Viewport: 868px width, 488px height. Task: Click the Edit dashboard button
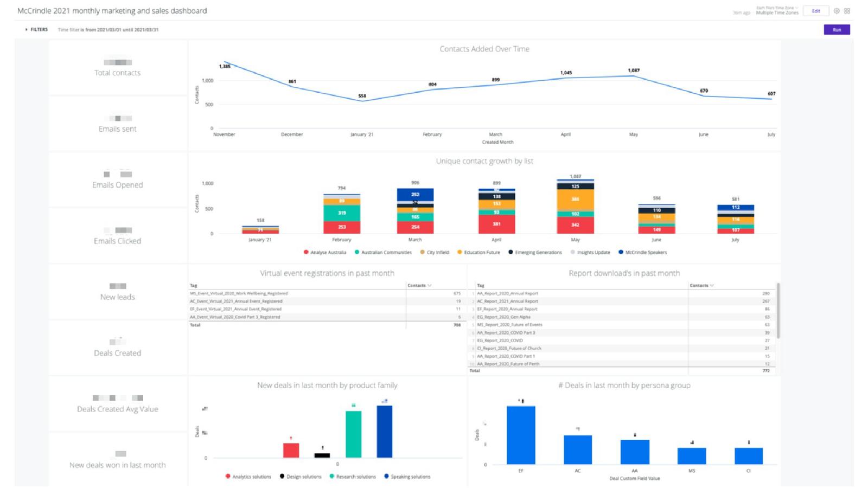click(x=815, y=11)
